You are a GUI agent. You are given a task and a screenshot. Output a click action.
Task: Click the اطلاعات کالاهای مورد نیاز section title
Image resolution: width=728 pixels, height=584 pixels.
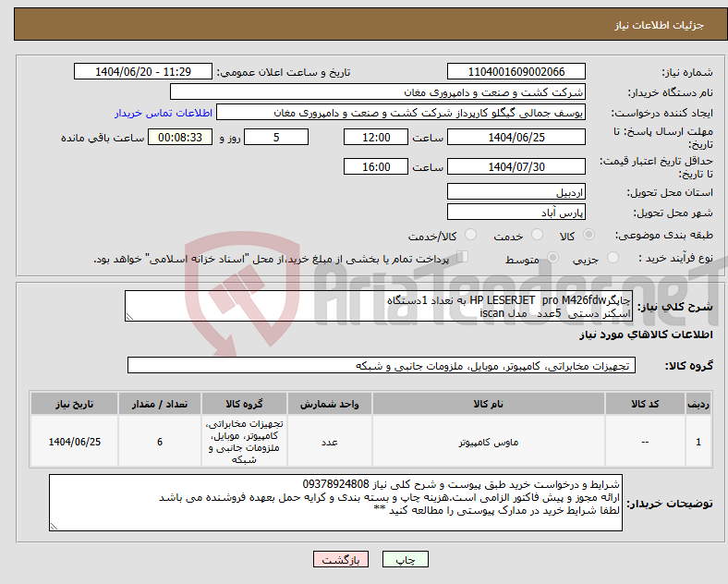tap(646, 335)
